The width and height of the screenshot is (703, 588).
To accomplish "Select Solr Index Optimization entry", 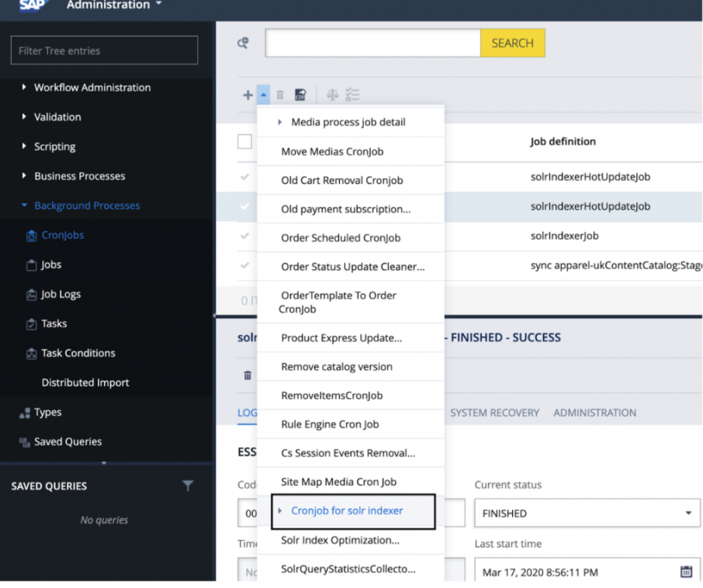I will (x=351, y=540).
